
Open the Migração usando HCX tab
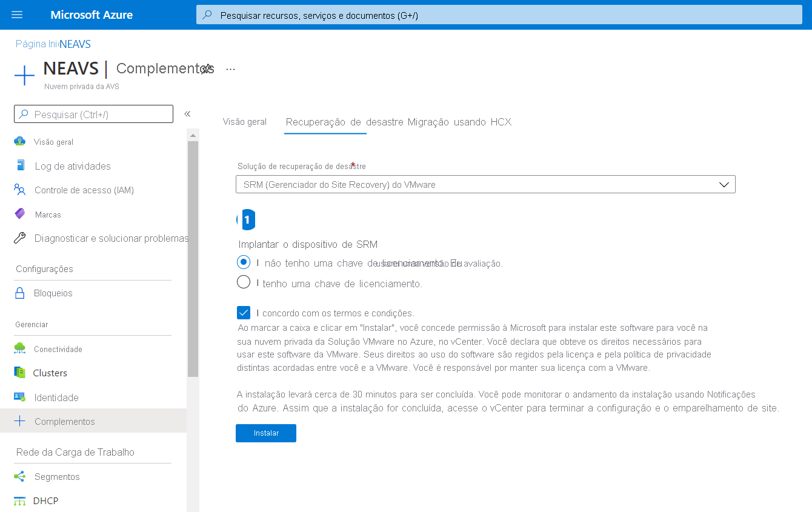(459, 122)
